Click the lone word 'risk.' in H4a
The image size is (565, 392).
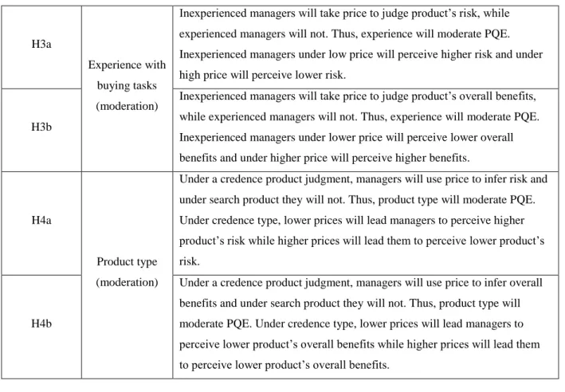190,261
